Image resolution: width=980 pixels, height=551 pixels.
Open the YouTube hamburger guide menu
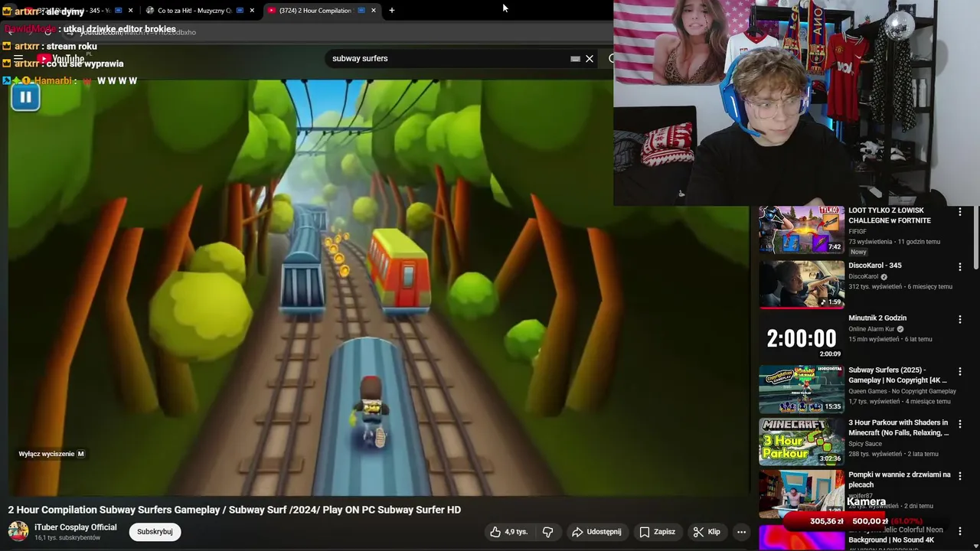[18, 58]
